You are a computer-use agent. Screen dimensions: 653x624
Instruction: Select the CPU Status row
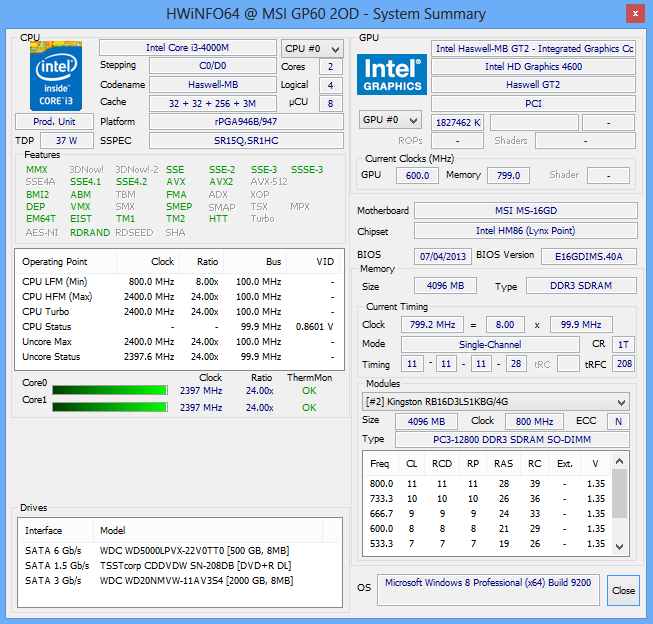coord(179,327)
